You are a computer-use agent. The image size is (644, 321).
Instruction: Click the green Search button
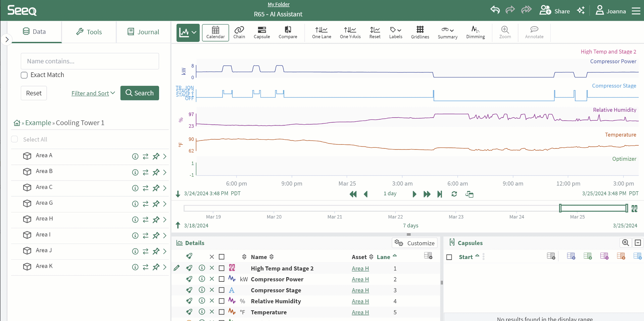coord(140,93)
